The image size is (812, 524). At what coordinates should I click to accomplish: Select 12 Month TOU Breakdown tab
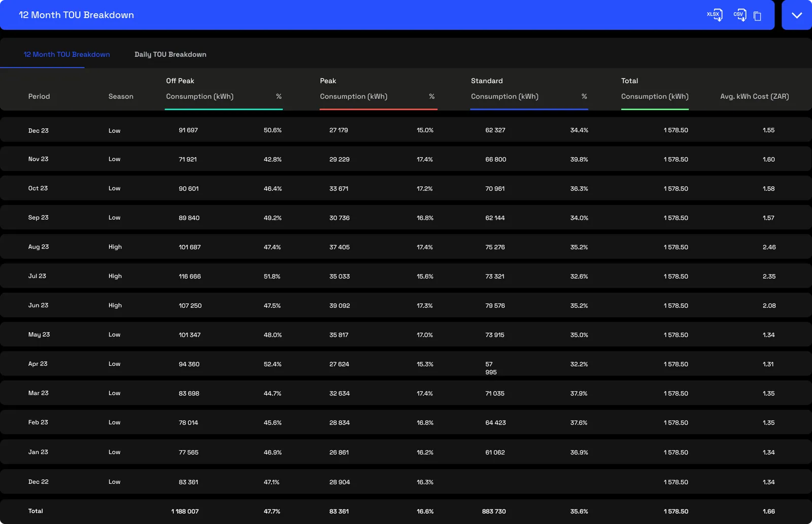[x=66, y=54]
